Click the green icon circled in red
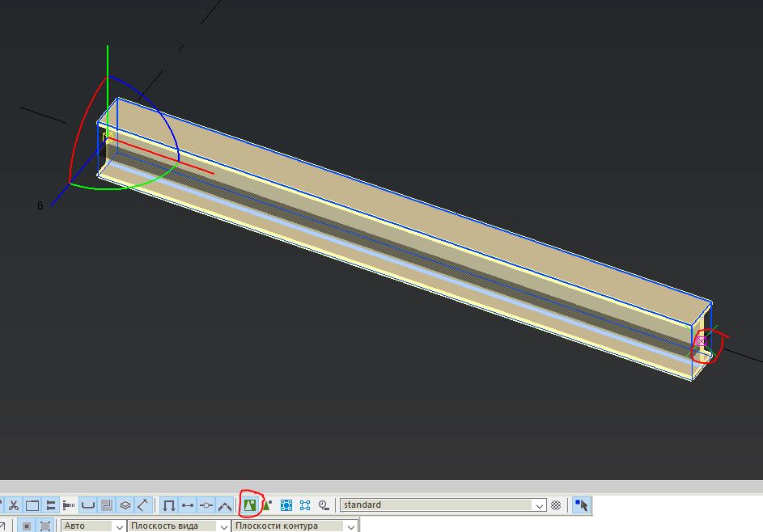The image size is (763, 532). point(250,505)
